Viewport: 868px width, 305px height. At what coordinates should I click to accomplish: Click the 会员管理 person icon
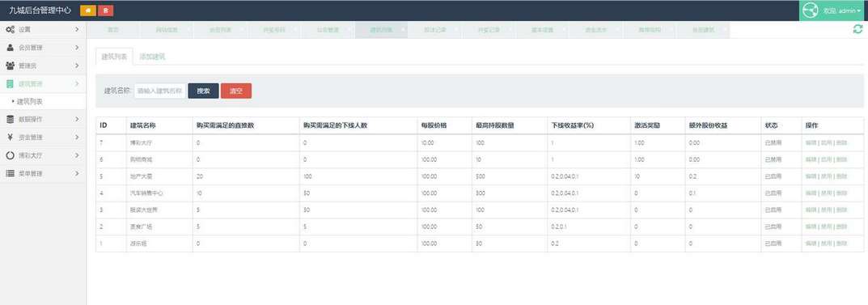[x=10, y=48]
